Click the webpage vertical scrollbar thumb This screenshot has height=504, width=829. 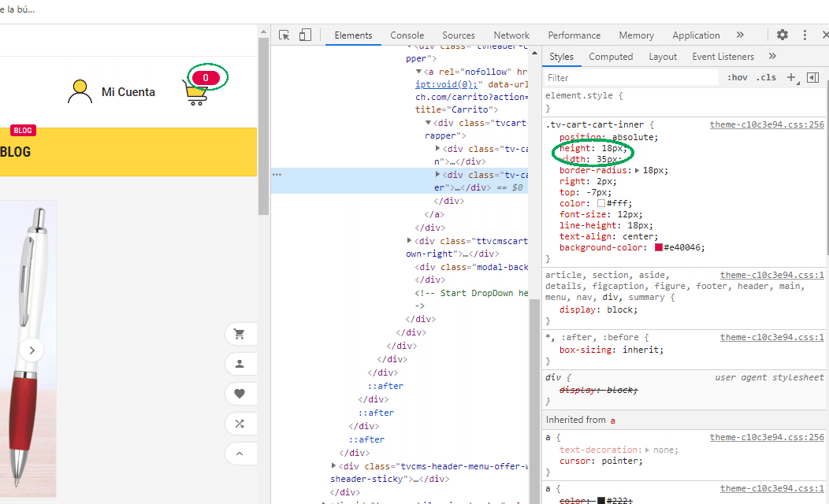click(x=263, y=126)
